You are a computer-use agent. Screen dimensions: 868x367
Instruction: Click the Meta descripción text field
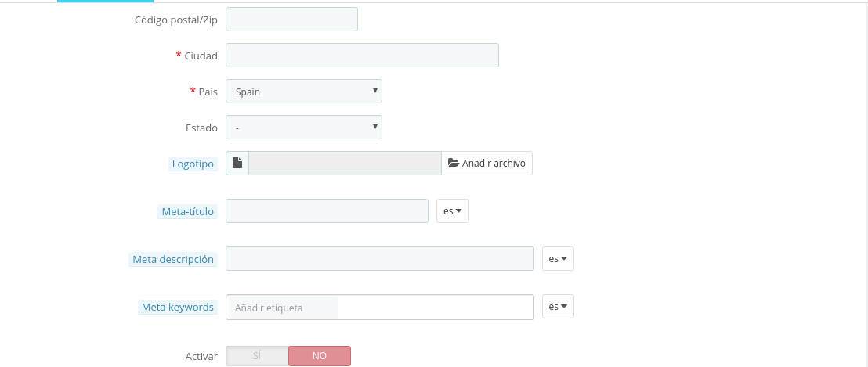[x=379, y=259]
